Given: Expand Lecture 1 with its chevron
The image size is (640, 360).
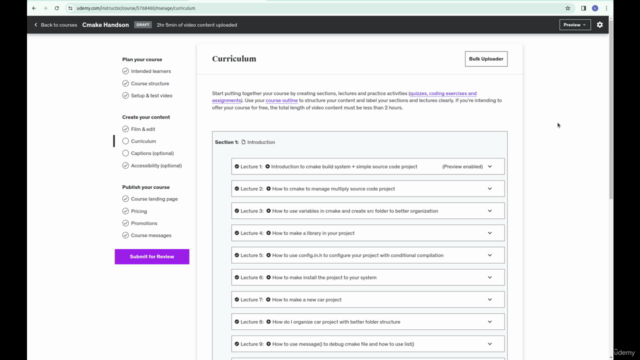Looking at the screenshot, I should 490,167.
